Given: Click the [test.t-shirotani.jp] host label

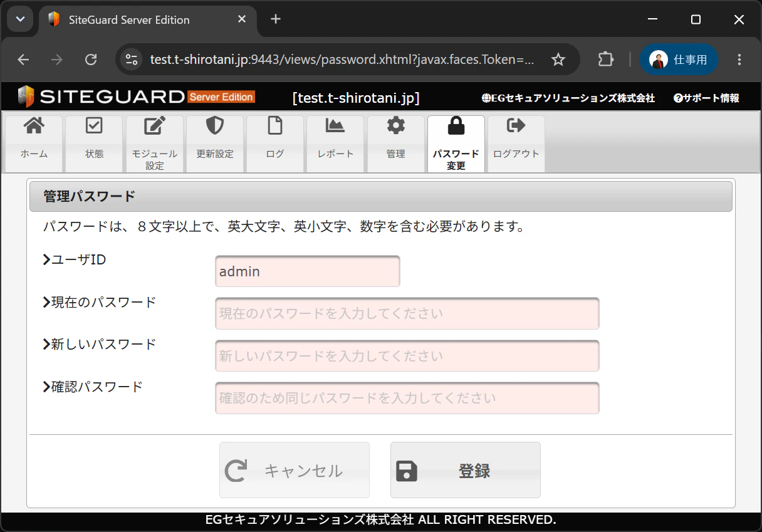Looking at the screenshot, I should 356,98.
